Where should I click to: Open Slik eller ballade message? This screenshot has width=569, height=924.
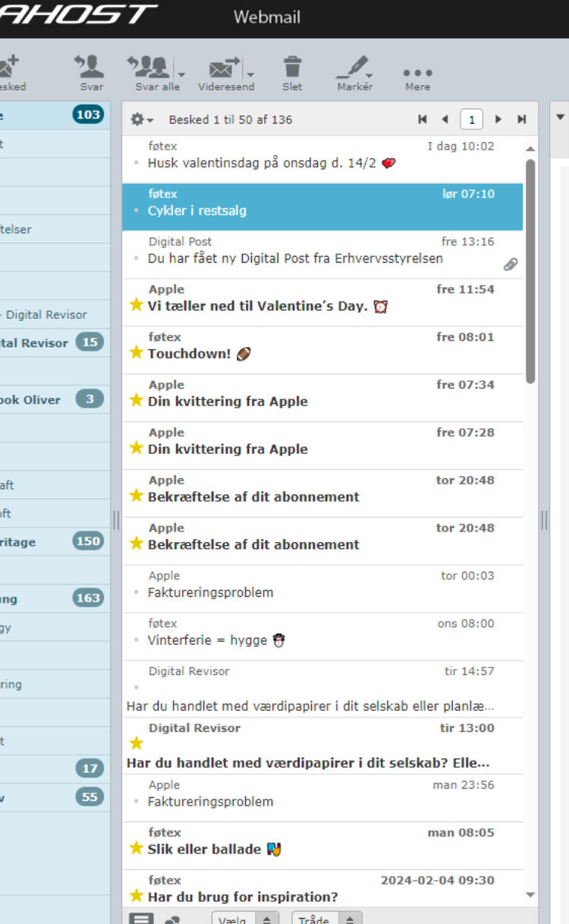click(x=322, y=846)
